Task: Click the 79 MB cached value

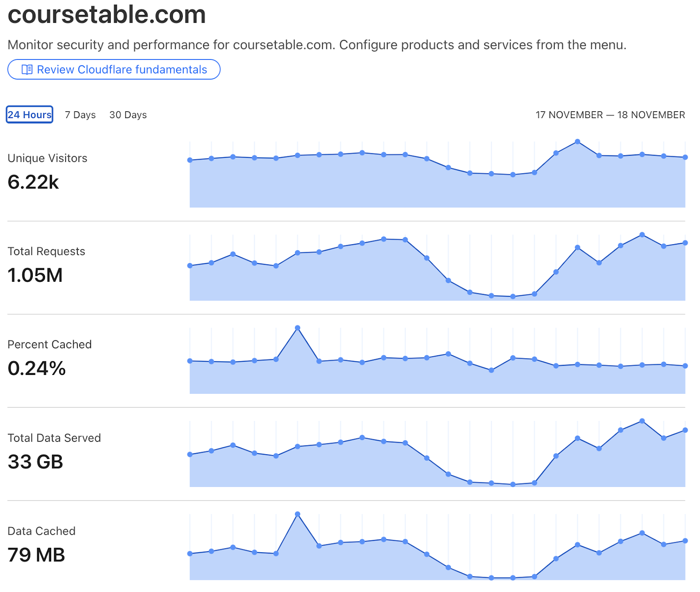Action: pos(36,555)
